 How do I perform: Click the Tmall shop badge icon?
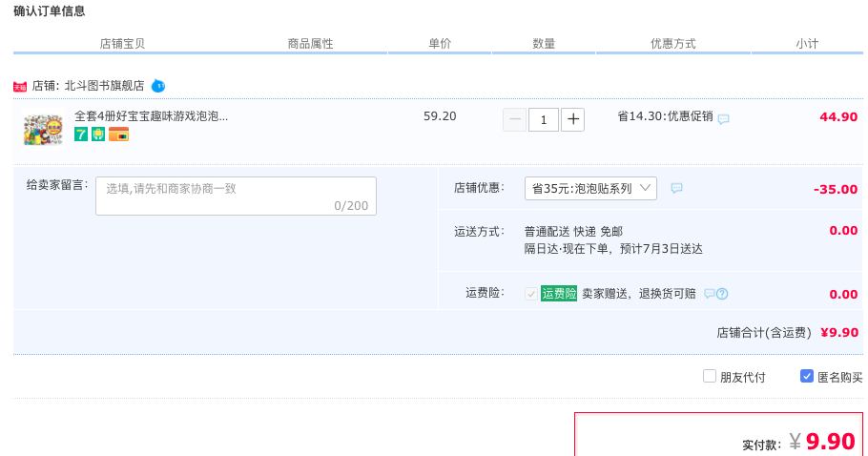(x=20, y=86)
